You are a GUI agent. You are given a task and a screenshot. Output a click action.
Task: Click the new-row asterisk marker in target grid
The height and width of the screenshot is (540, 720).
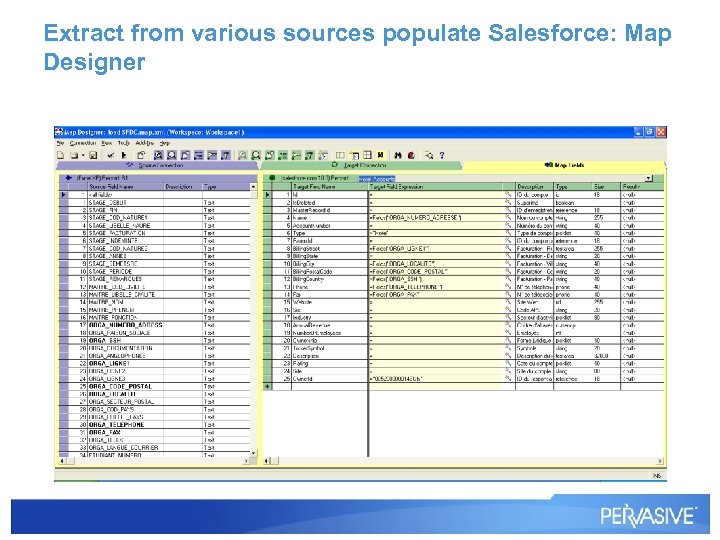267,387
